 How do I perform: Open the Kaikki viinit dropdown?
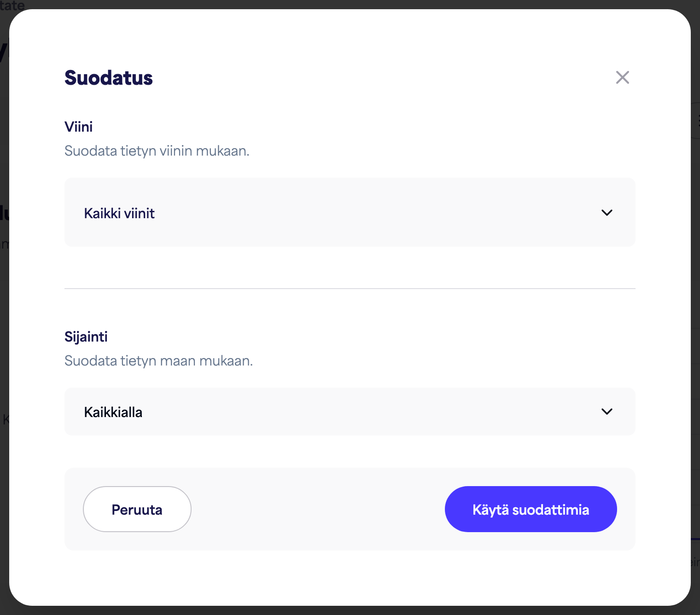point(350,212)
